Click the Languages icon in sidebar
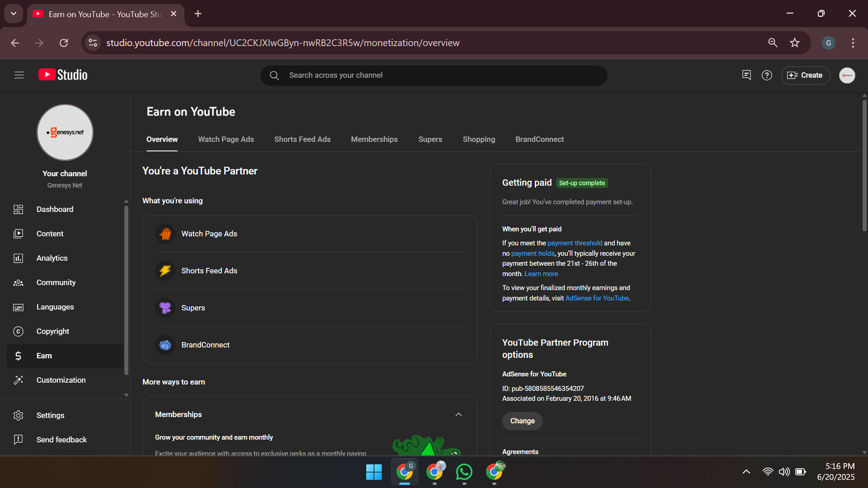Viewport: 868px width, 488px height. [18, 307]
